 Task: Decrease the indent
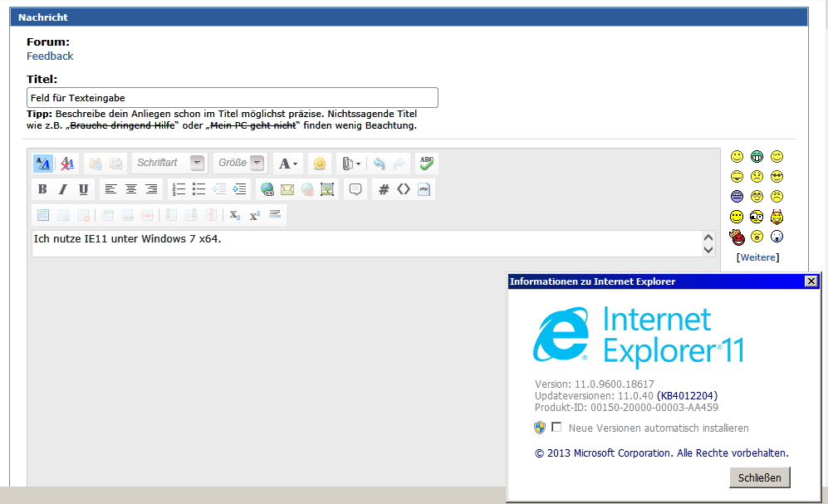tap(219, 189)
